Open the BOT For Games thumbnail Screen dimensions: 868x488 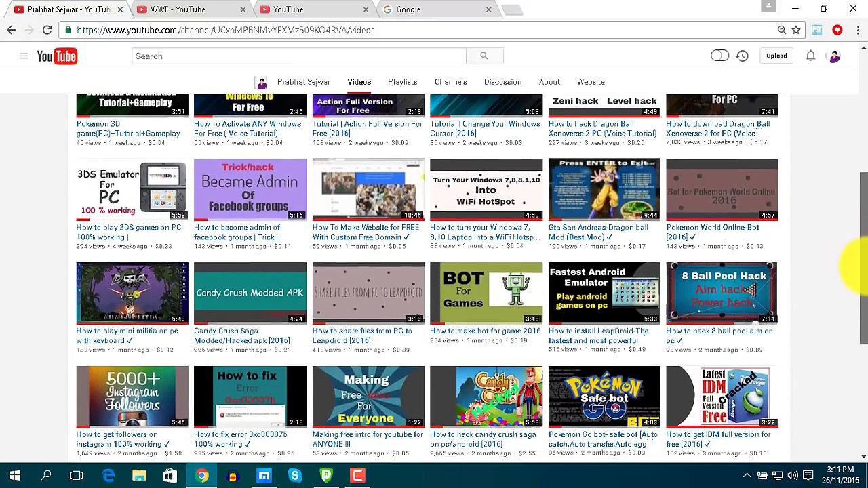(486, 293)
